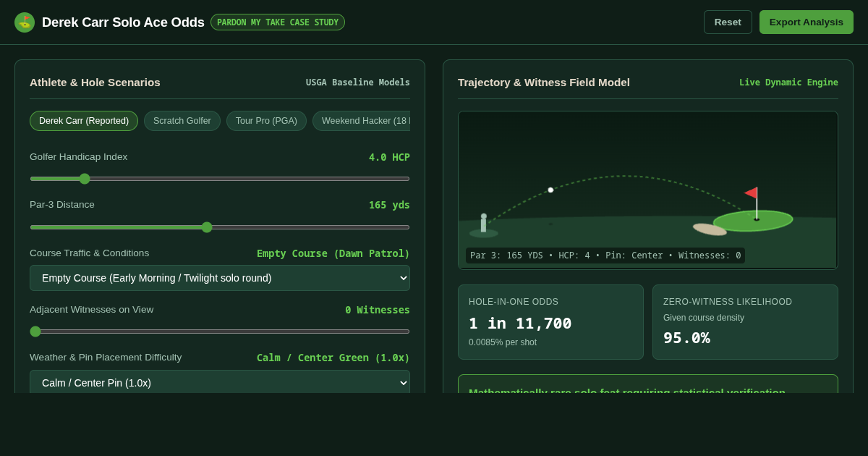Click the Zero-Witness Likelihood card
The width and height of the screenshot is (868, 456).
(x=745, y=322)
